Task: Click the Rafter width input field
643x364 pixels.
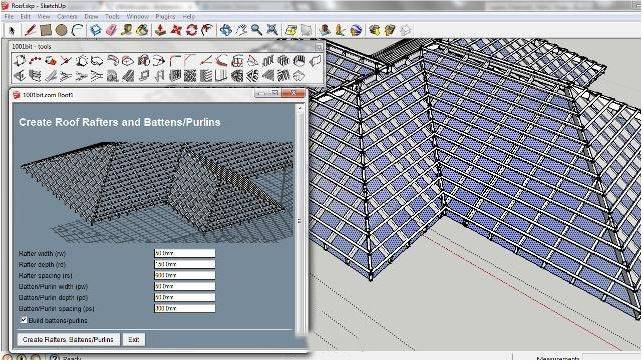Action: (185, 253)
